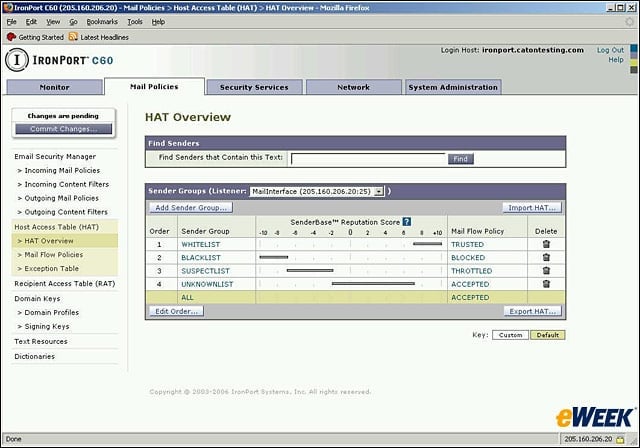Screen dimensions: 640x448
Task: Switch to the Security Services tab
Action: [x=254, y=87]
